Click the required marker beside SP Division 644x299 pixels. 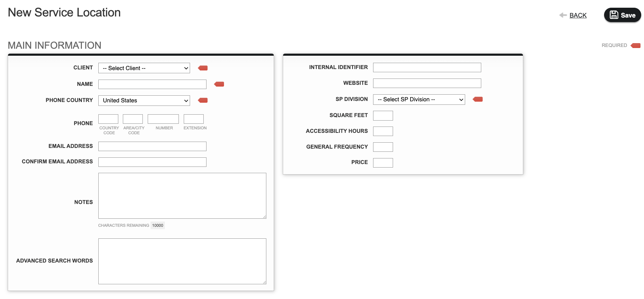478,99
